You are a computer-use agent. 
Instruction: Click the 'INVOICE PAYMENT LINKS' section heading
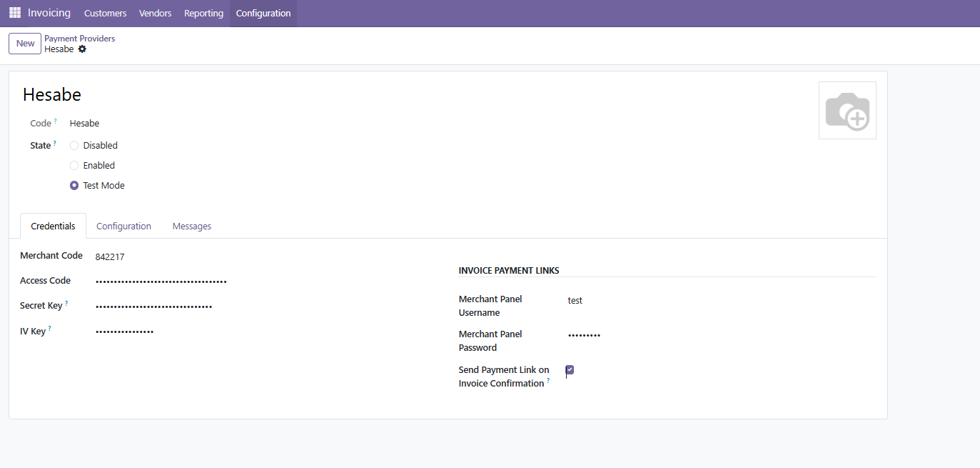(x=509, y=271)
